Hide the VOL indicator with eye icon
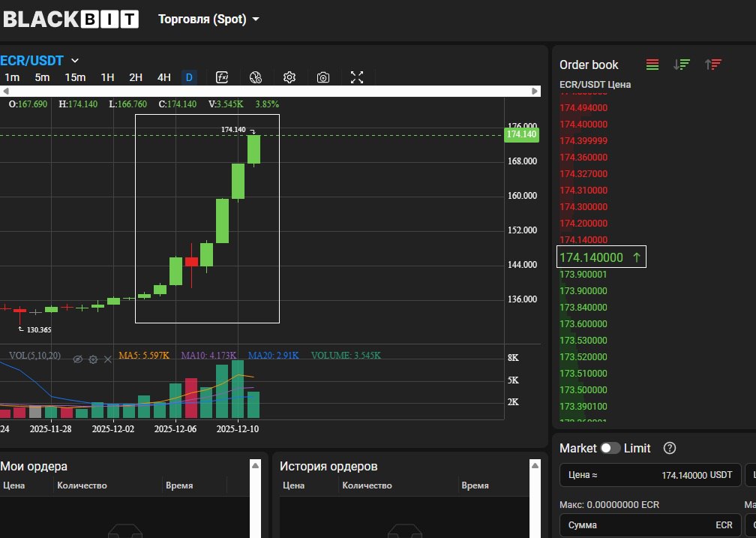The height and width of the screenshot is (538, 756). point(77,359)
